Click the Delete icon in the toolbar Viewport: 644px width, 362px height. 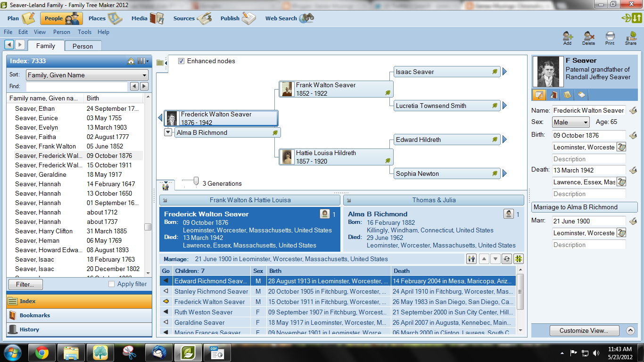pyautogui.click(x=588, y=38)
